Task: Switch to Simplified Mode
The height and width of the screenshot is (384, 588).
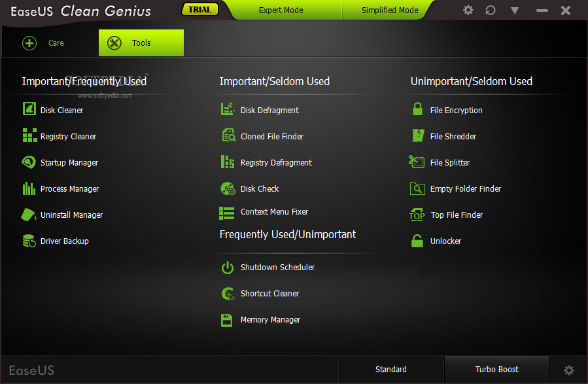Action: click(x=390, y=10)
